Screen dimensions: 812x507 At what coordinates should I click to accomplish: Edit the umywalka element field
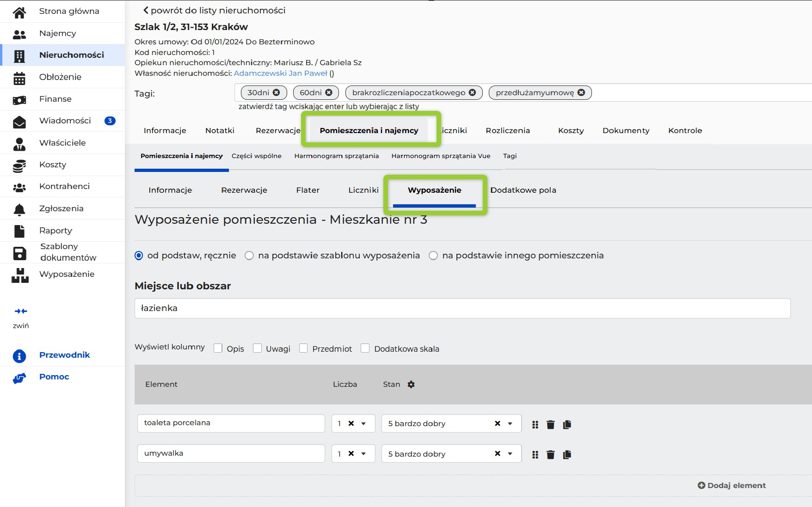tap(231, 454)
